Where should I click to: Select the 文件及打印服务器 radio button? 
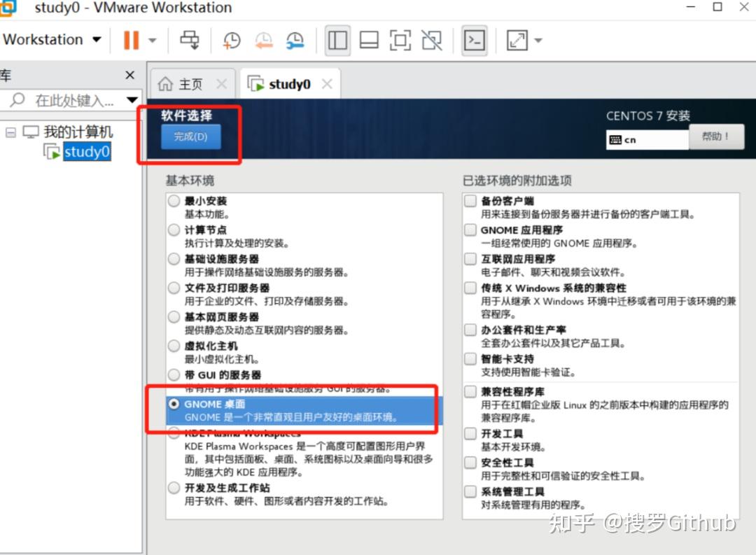pyautogui.click(x=174, y=288)
